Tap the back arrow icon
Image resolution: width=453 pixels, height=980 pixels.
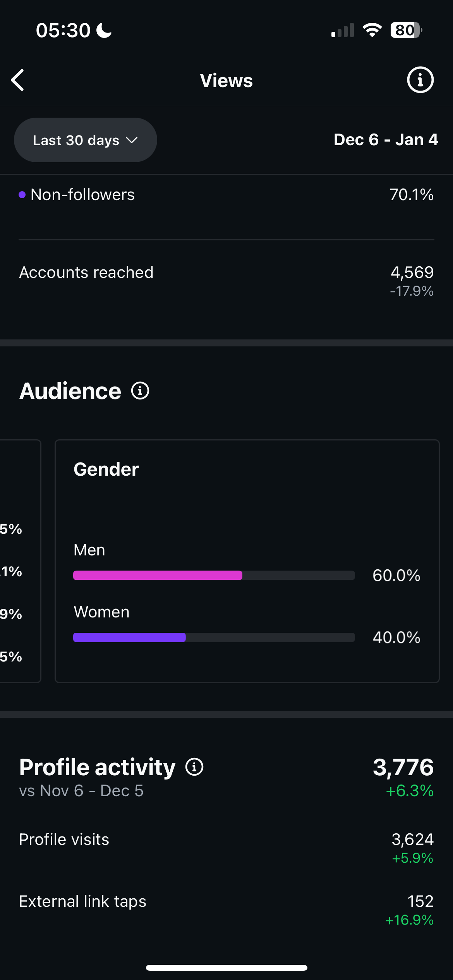(18, 81)
